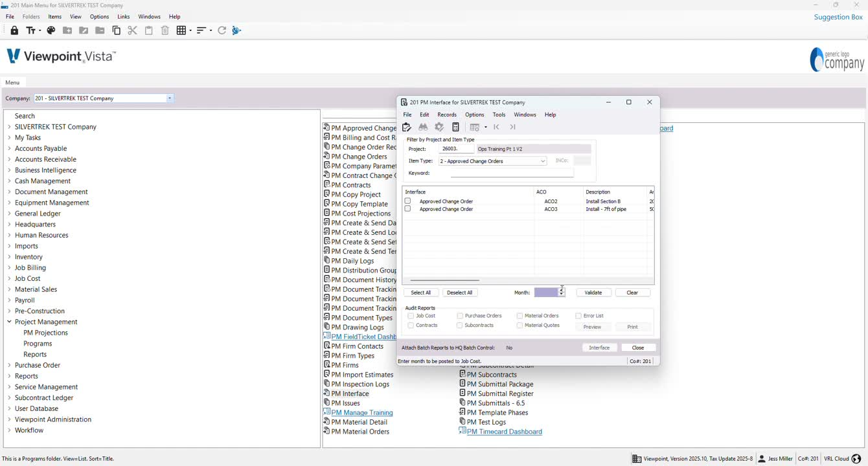Go to first record arrow icon
Screen dimensions: 868x466
(497, 128)
